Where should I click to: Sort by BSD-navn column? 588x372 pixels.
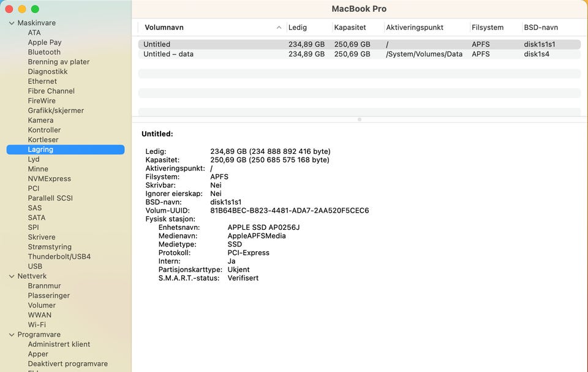point(541,28)
